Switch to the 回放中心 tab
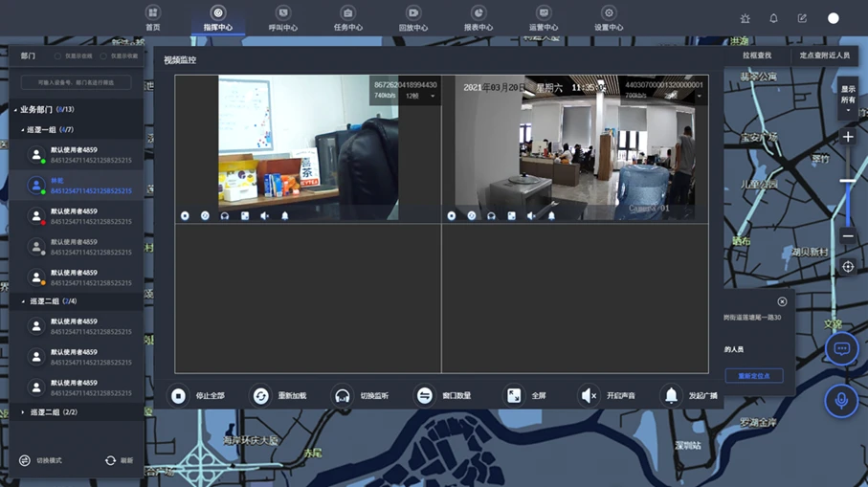The image size is (868, 487). tap(412, 19)
